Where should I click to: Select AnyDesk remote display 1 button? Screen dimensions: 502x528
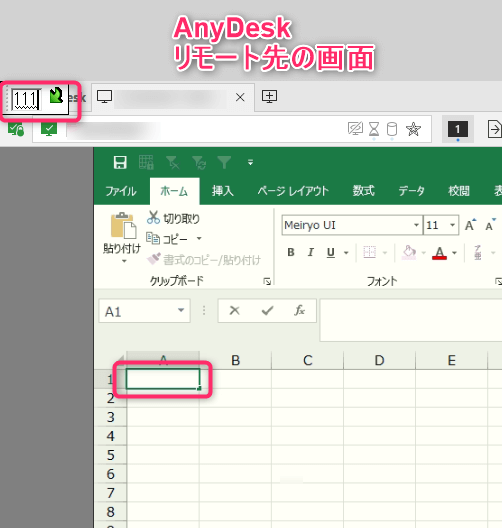[458, 129]
